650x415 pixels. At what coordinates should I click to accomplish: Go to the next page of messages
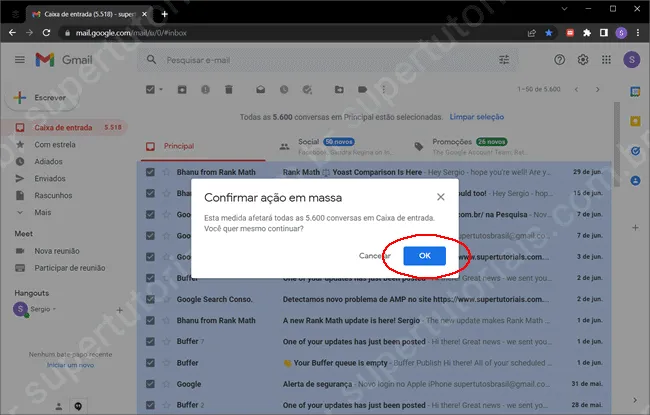(x=597, y=89)
